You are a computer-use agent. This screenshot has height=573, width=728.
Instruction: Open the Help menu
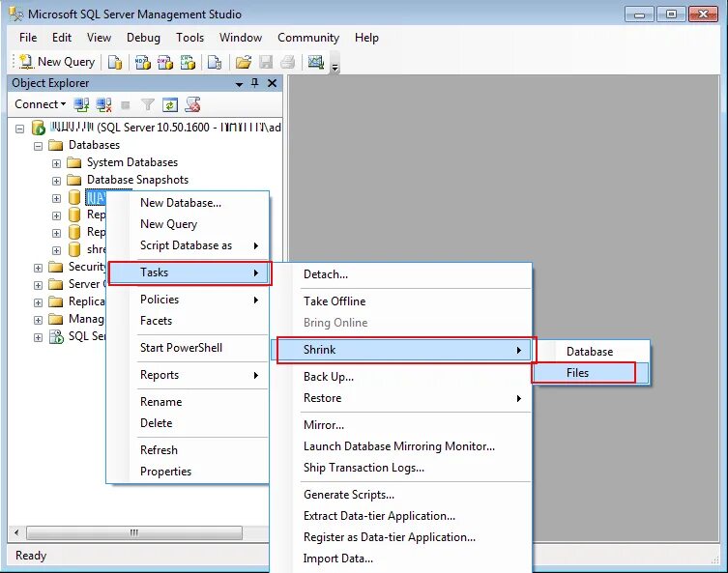(366, 38)
